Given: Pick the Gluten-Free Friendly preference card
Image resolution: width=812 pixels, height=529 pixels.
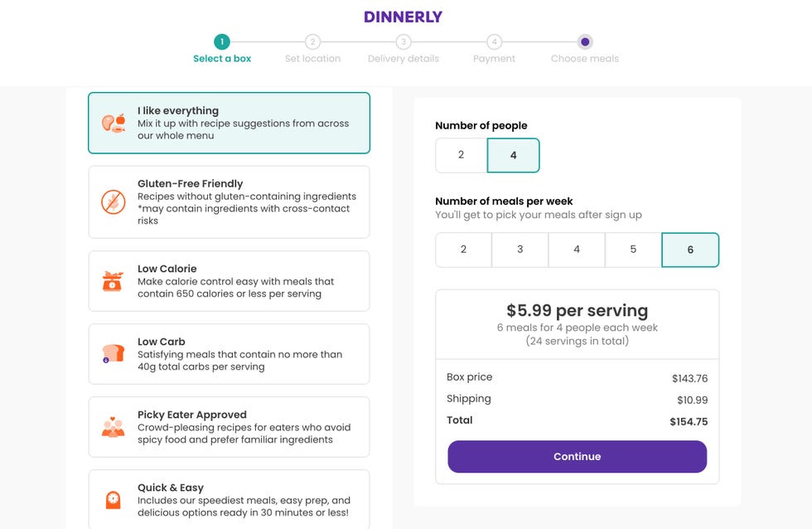Looking at the screenshot, I should [x=229, y=202].
